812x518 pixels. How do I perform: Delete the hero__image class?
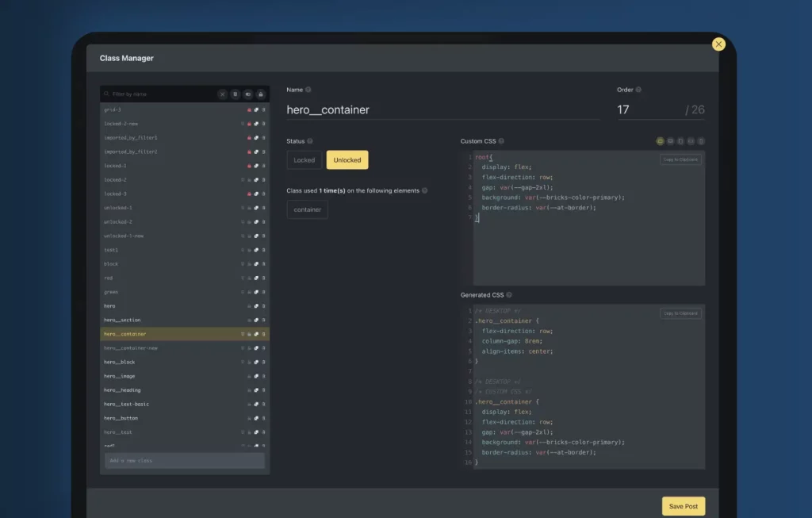(263, 376)
